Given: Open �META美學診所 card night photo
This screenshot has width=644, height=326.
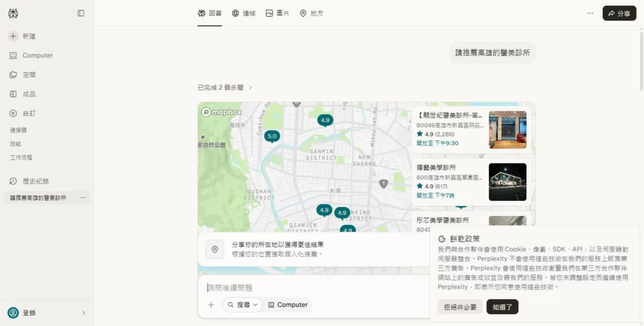Looking at the screenshot, I should pyautogui.click(x=507, y=182).
